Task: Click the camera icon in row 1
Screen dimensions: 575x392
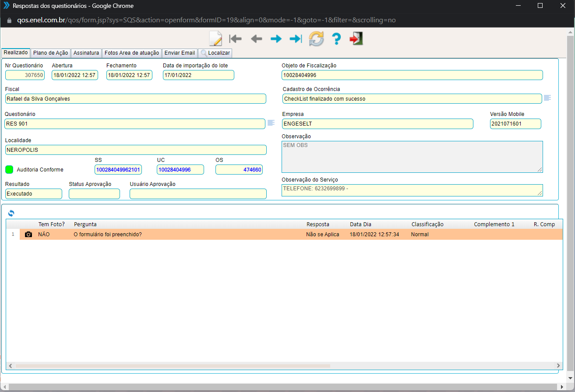Action: tap(28, 234)
